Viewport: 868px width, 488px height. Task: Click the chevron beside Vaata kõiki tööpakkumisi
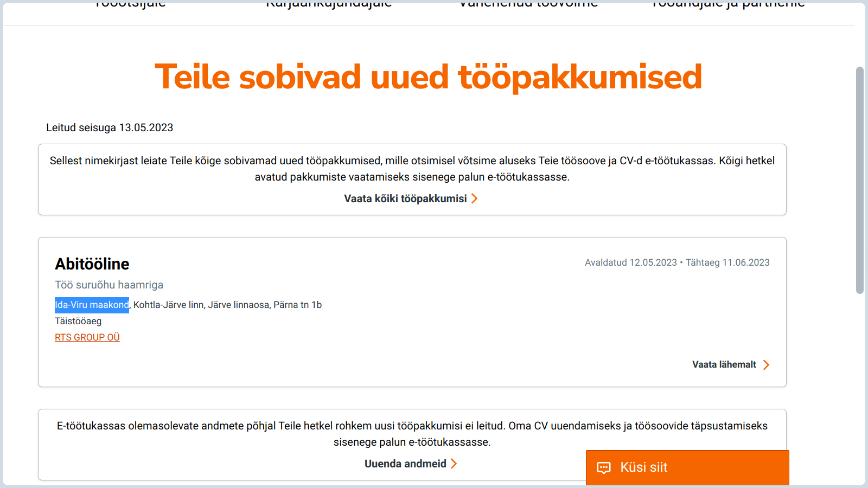[475, 198]
